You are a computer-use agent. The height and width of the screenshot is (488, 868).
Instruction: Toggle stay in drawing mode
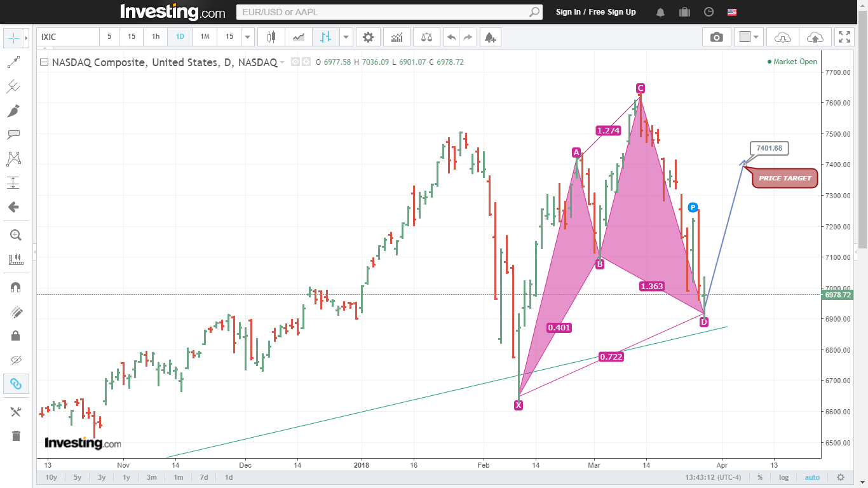16,311
